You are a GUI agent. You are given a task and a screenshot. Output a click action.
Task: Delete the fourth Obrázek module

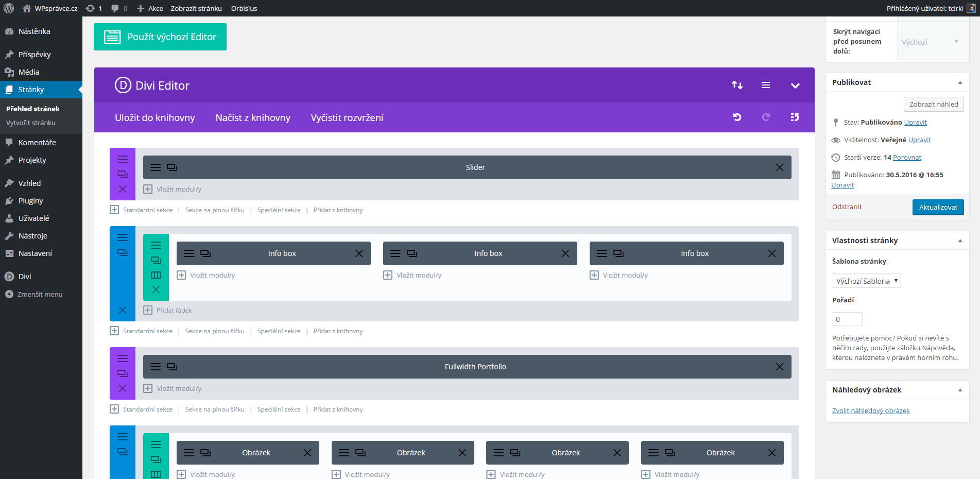tap(772, 453)
